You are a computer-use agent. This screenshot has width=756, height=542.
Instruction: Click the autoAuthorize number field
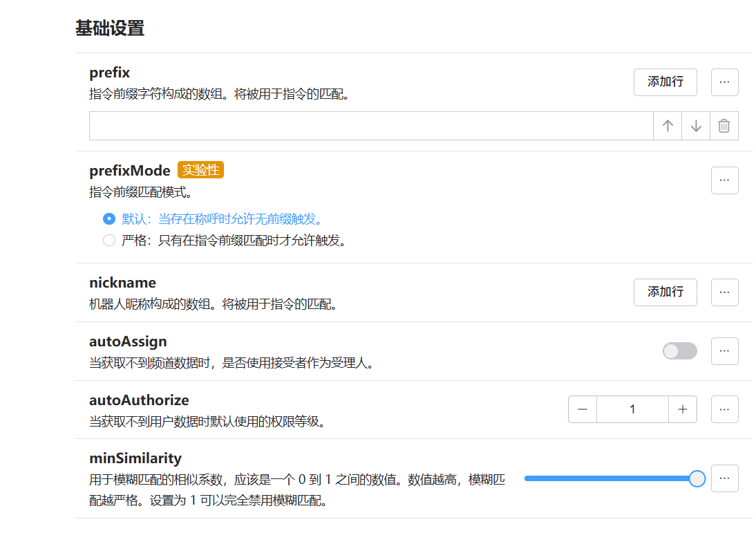632,409
